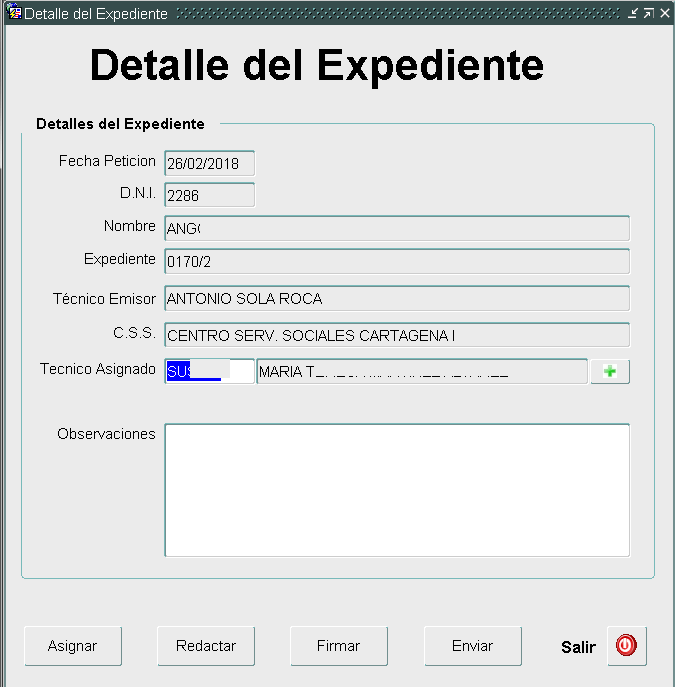Click the highlighted Tecnico Asignado code field
The image size is (675, 687).
[209, 372]
